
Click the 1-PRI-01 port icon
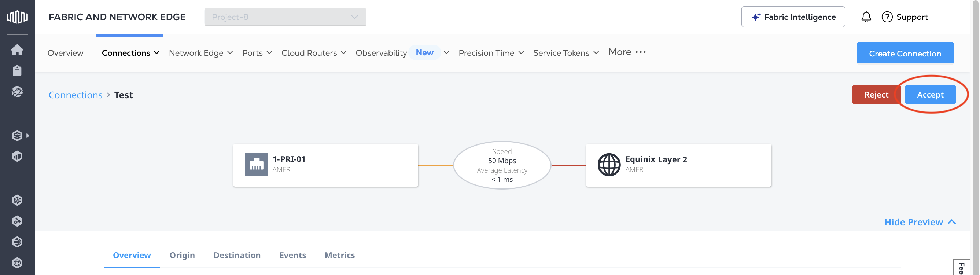256,164
